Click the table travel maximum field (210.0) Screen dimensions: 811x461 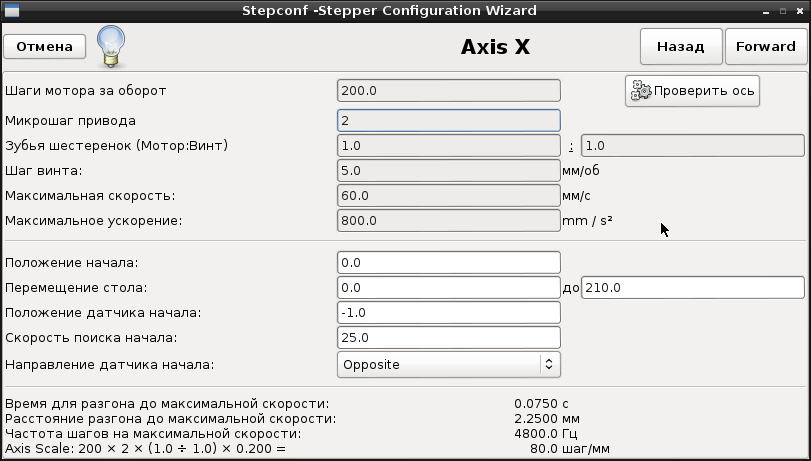click(x=692, y=288)
